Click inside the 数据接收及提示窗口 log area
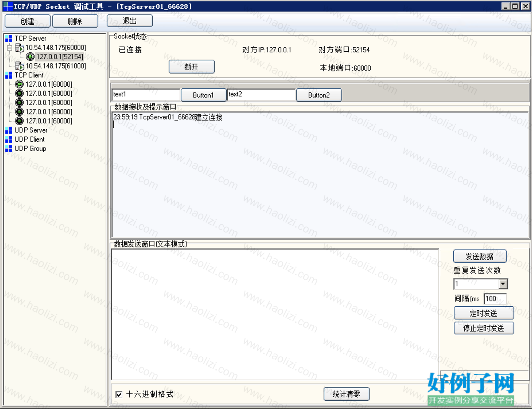532x409 pixels. pyautogui.click(x=320, y=174)
